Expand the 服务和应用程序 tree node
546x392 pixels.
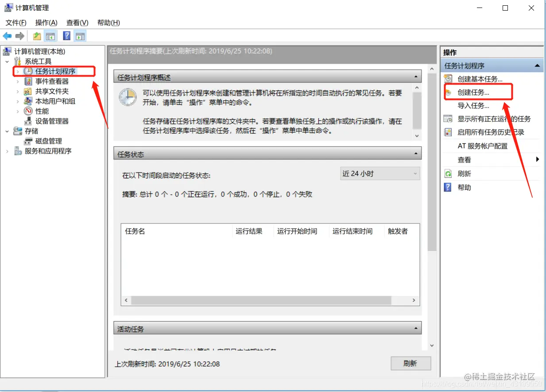point(7,151)
